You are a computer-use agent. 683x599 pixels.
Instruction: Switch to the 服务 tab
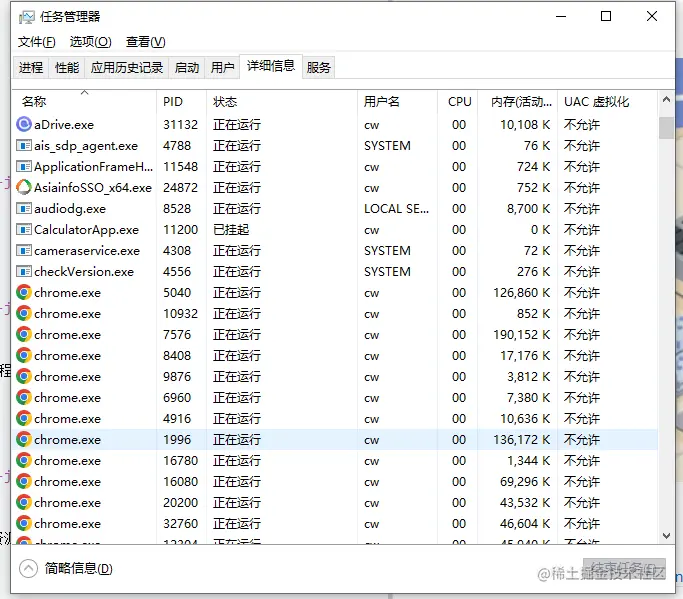click(318, 68)
